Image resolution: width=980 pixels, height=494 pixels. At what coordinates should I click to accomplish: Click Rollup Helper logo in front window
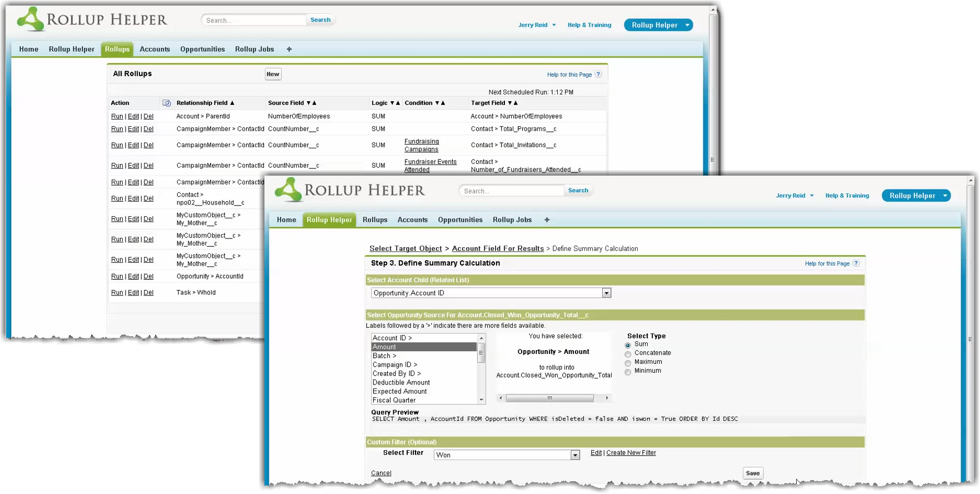click(x=350, y=190)
